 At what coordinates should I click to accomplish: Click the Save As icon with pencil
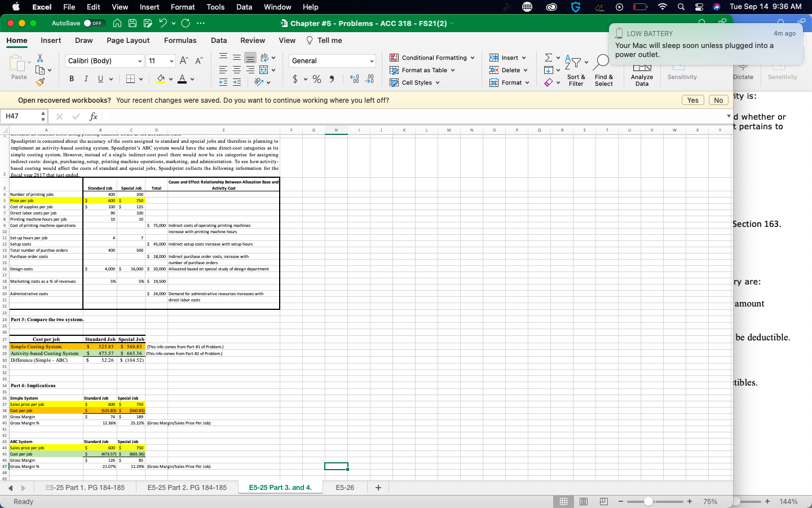(x=148, y=23)
